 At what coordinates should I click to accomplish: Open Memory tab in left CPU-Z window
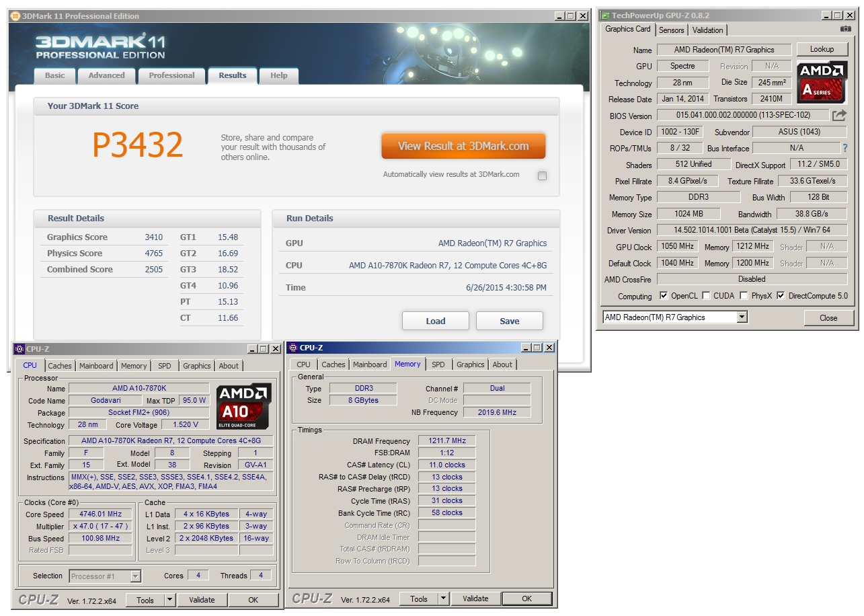tap(134, 366)
